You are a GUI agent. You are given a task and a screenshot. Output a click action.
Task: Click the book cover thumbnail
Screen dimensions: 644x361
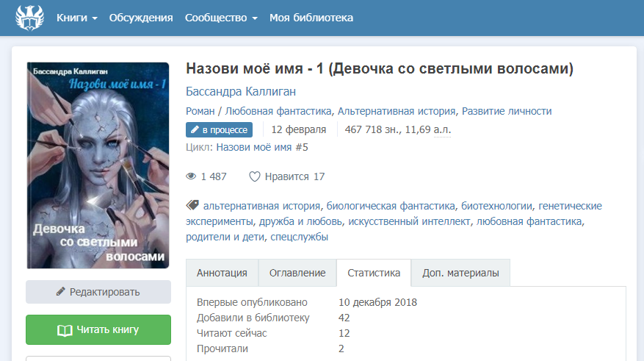coord(98,165)
